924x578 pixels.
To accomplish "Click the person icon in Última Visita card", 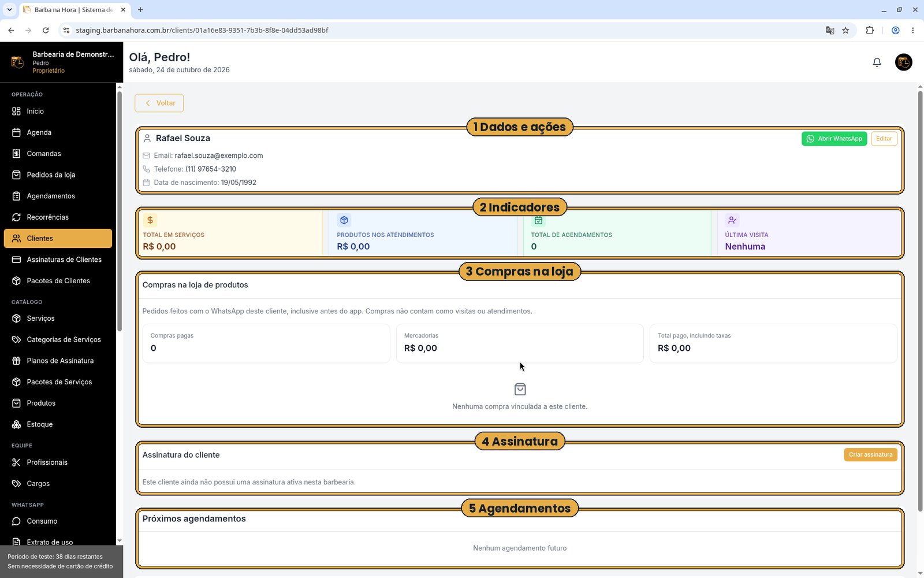I will point(732,220).
